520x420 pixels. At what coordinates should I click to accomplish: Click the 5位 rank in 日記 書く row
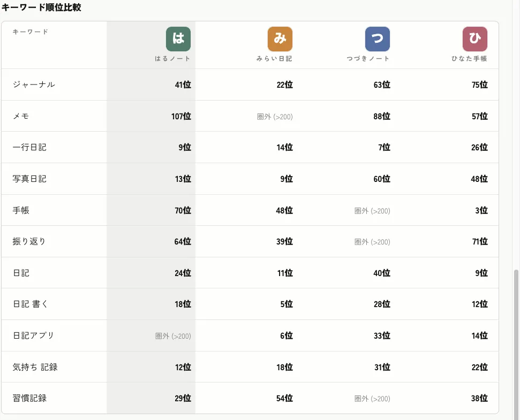287,304
